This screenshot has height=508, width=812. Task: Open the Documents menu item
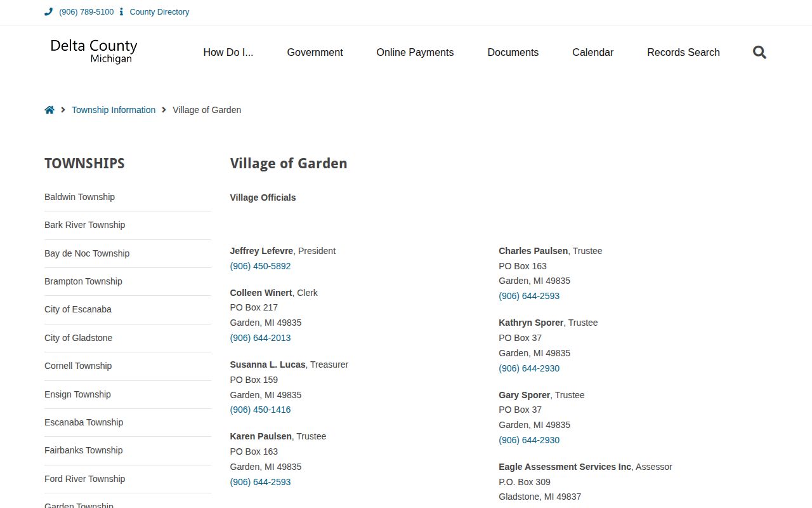[513, 53]
